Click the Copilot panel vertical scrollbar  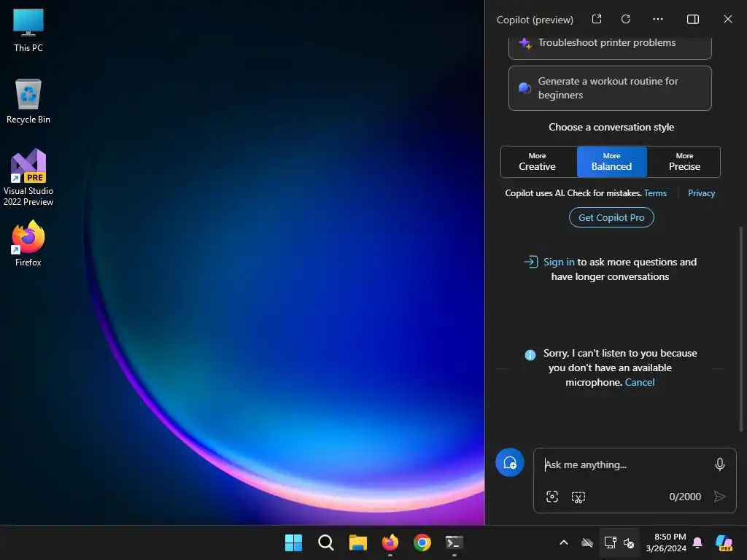point(741,329)
